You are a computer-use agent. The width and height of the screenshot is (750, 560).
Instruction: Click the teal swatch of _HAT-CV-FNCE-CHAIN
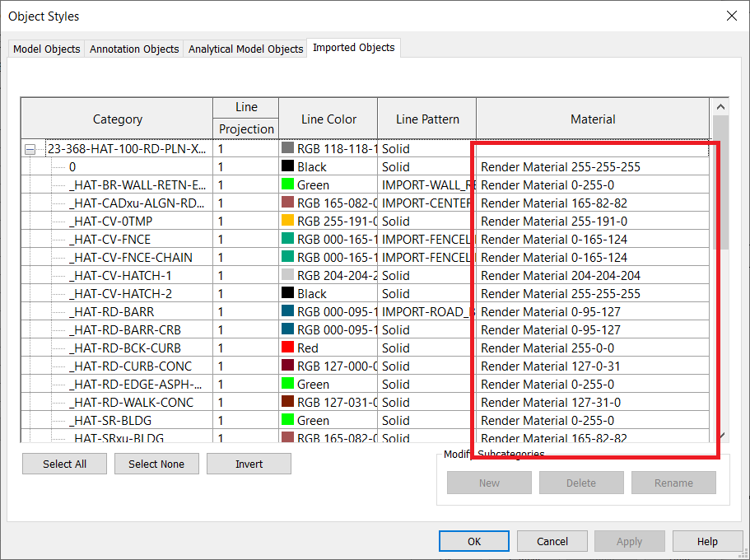pos(287,257)
